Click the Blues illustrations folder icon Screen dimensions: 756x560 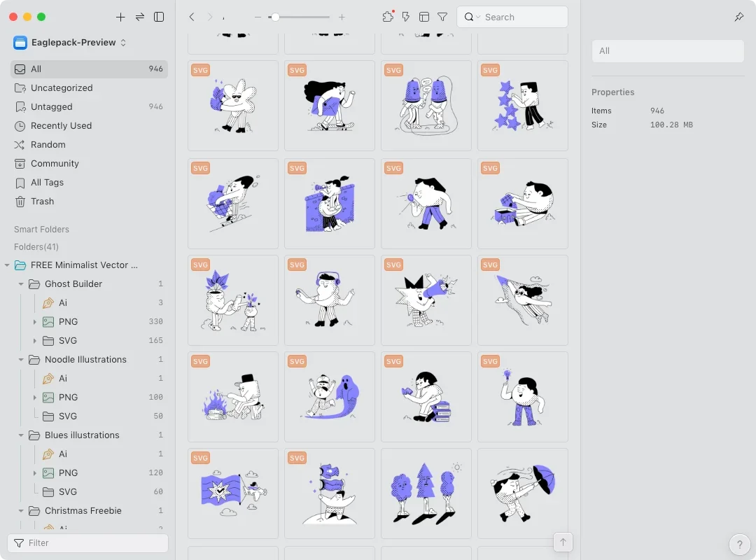(34, 435)
